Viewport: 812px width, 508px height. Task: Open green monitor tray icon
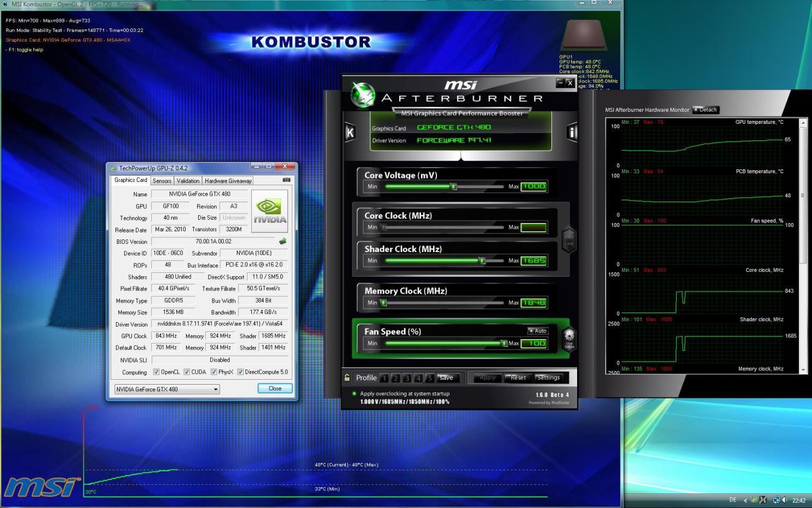point(754,500)
